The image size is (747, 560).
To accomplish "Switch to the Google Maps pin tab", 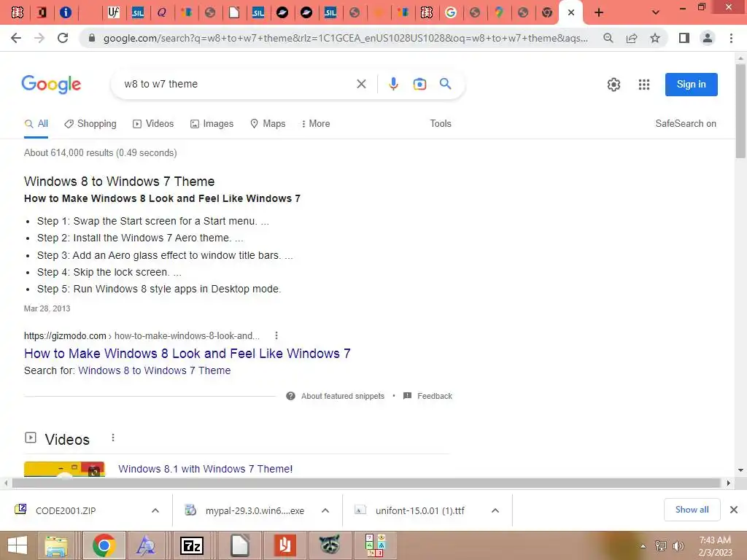I will [x=499, y=12].
